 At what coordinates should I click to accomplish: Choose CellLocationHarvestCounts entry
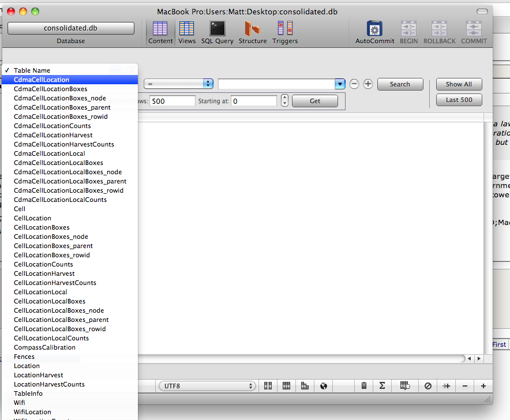(x=70, y=283)
